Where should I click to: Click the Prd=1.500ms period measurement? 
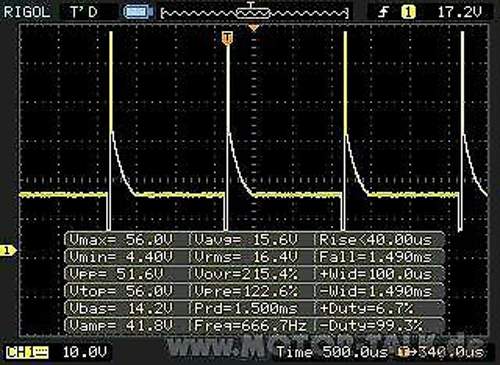point(246,308)
